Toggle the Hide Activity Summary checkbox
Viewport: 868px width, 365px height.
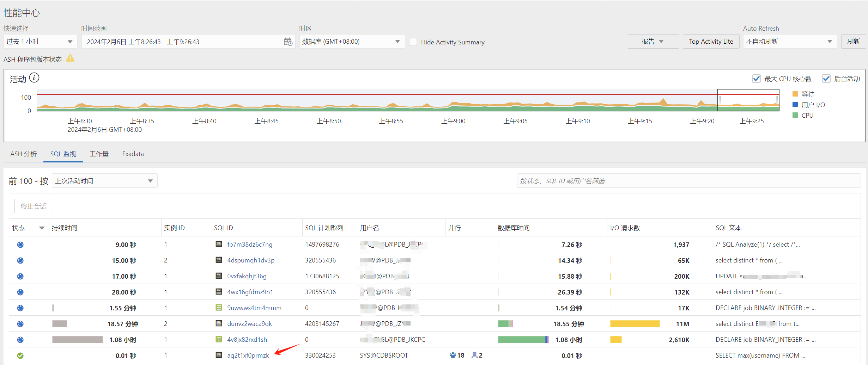coord(413,42)
